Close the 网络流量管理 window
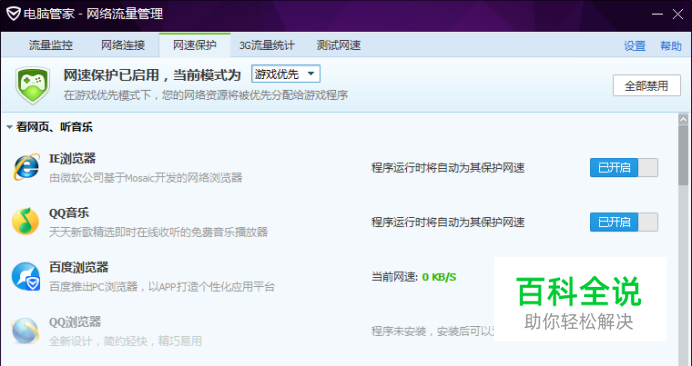This screenshot has width=692, height=366. [678, 14]
